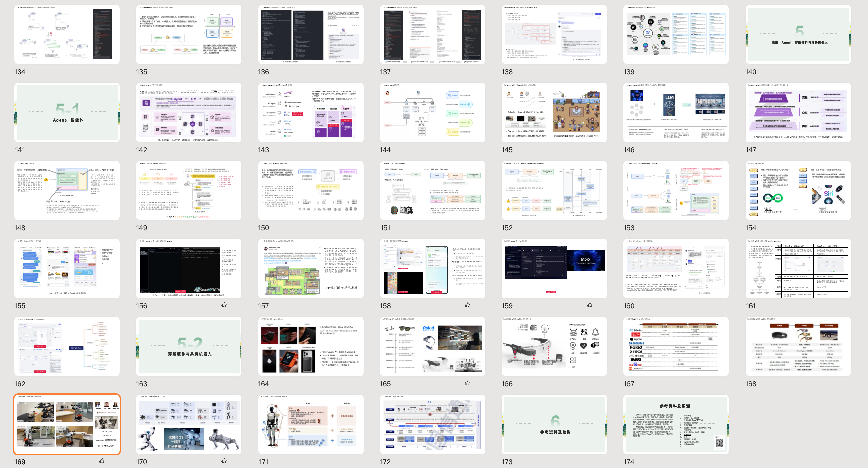Select slide 154 Siri comparison thumbnail
868x468 pixels.
pyautogui.click(x=798, y=190)
